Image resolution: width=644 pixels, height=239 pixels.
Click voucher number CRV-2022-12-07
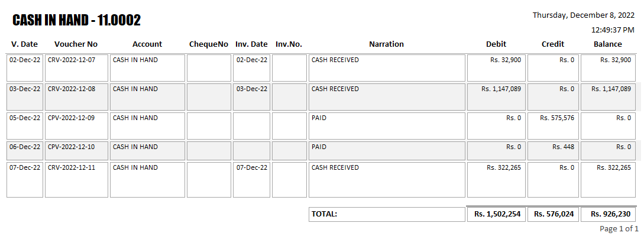pyautogui.click(x=71, y=60)
